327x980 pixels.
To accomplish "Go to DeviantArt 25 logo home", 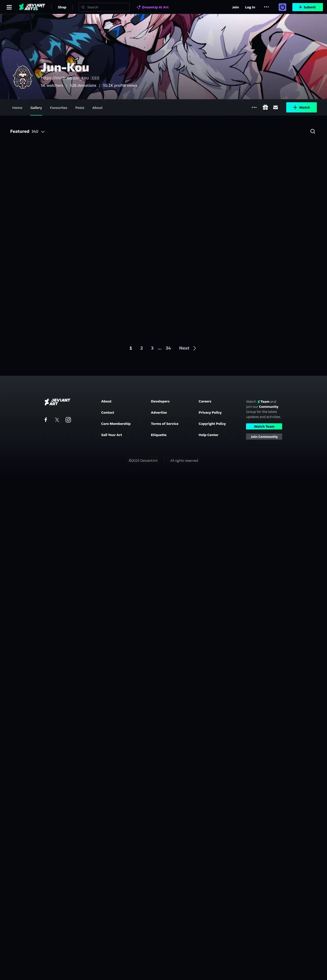I will click(32, 7).
